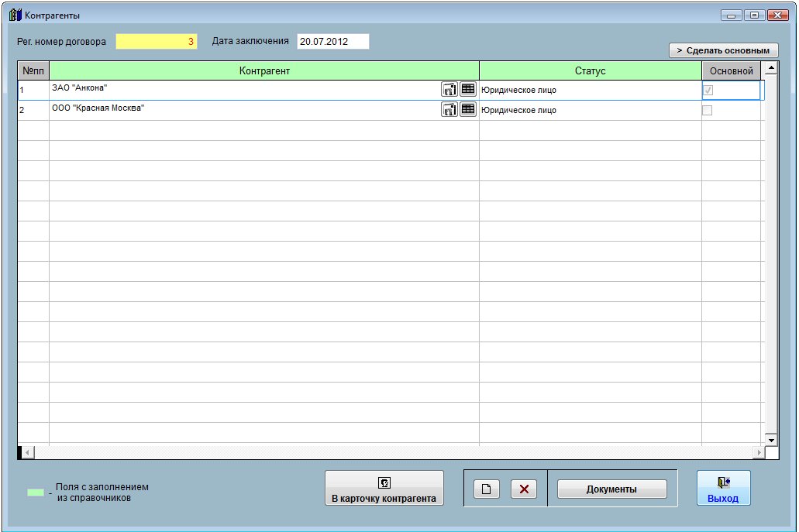Viewport: 799px width, 532px height.
Task: Select row number 2 cell
Action: [x=33, y=110]
